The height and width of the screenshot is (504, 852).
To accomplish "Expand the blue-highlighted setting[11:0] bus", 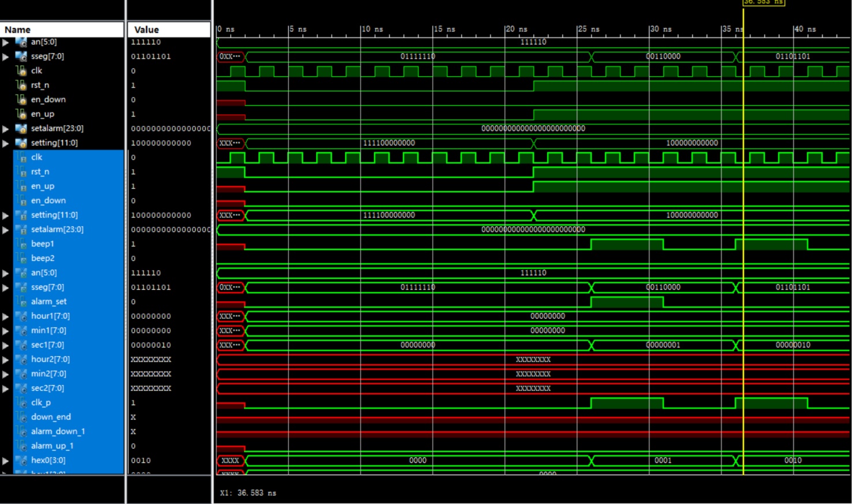I will point(6,215).
